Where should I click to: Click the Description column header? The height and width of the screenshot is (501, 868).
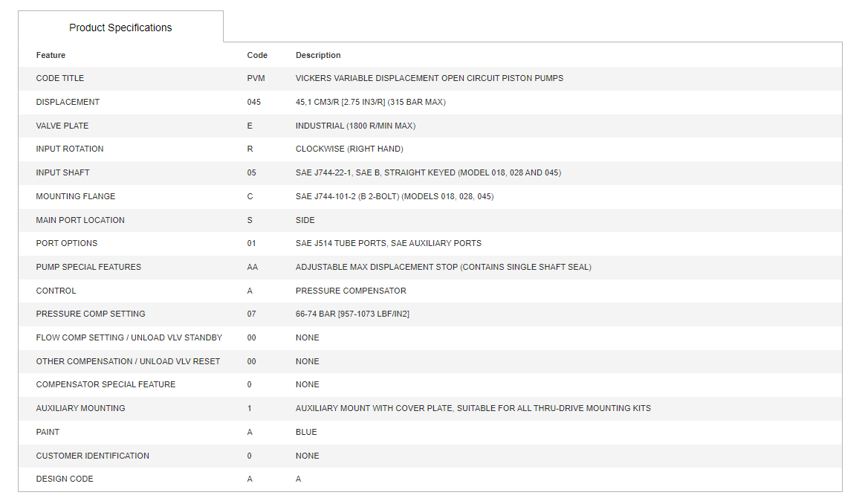[x=318, y=55]
